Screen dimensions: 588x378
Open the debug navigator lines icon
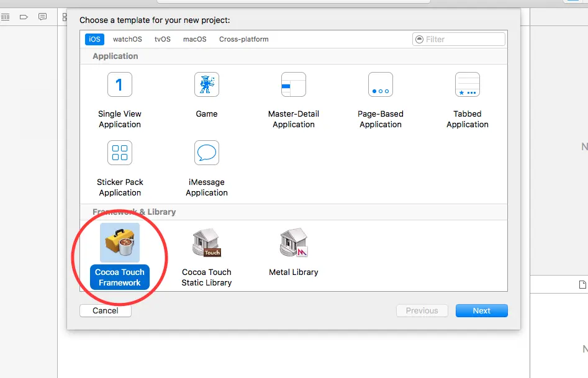(x=5, y=17)
